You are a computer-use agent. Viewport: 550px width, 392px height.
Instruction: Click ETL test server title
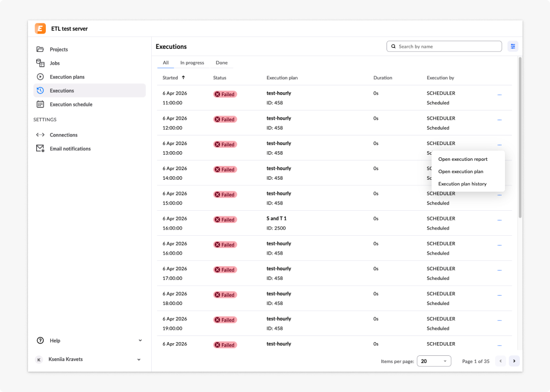69,29
